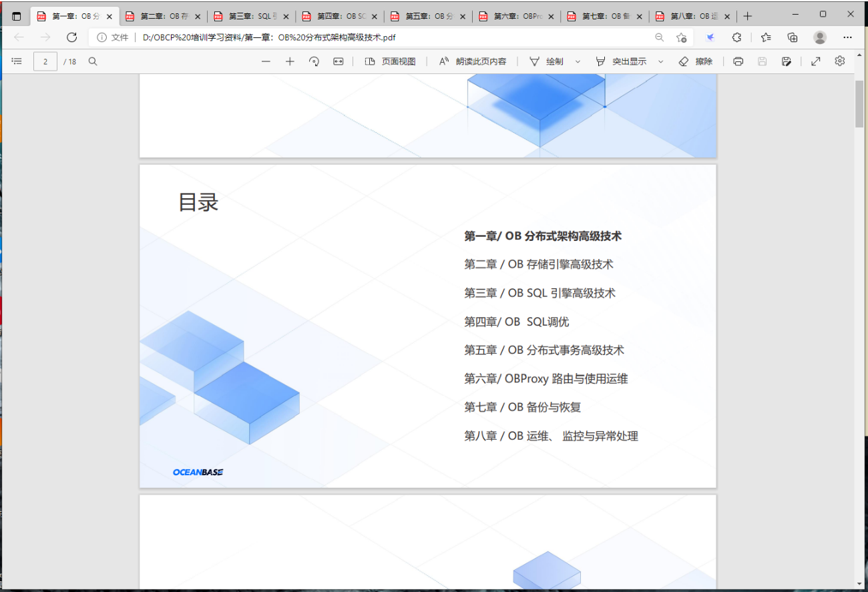The width and height of the screenshot is (868, 592).
Task: Activate the 突出显示 highlight tool
Action: click(621, 61)
